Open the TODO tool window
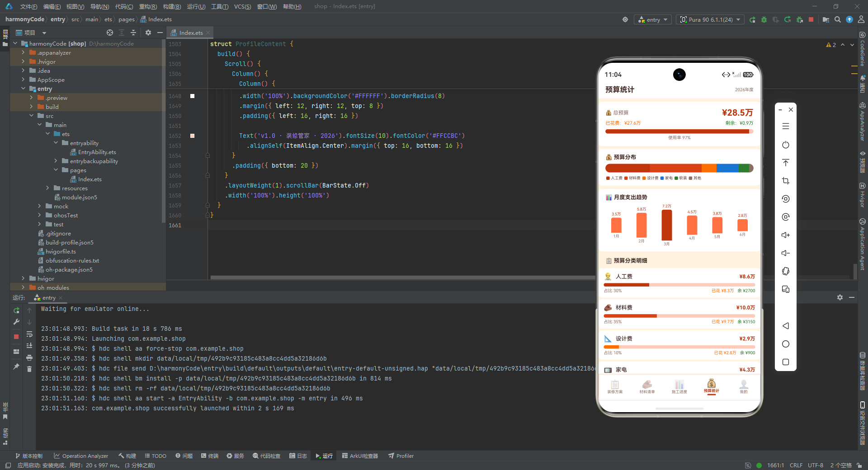 (x=156, y=456)
